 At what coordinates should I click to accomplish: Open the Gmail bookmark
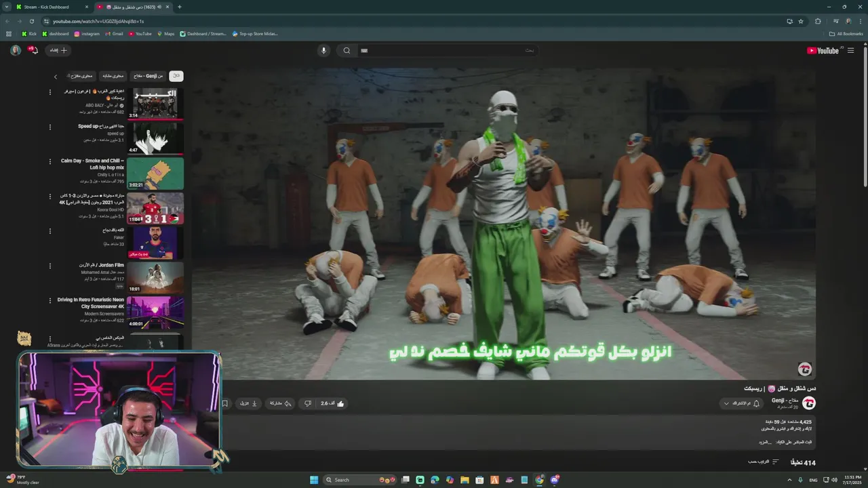click(x=114, y=33)
